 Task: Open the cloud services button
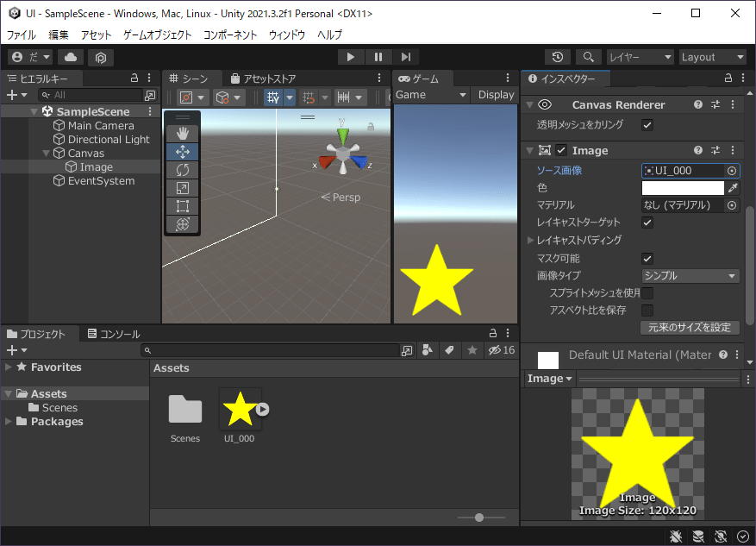(x=71, y=57)
